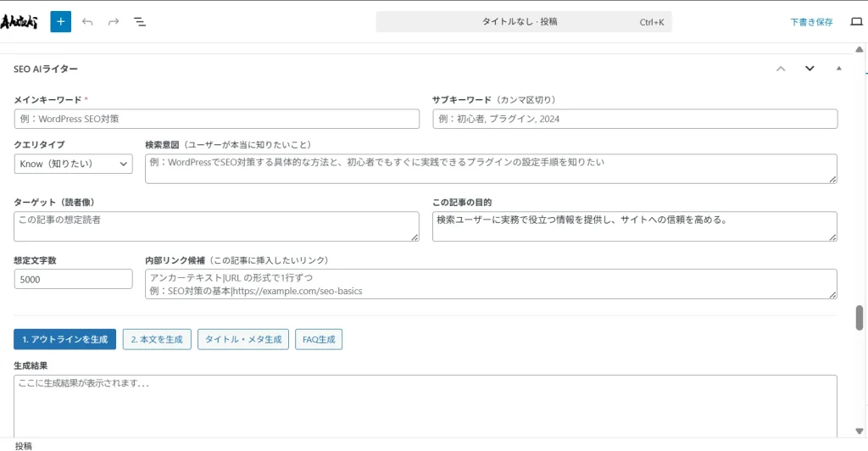Click the 1. アウトラインを生成 button

coord(65,339)
